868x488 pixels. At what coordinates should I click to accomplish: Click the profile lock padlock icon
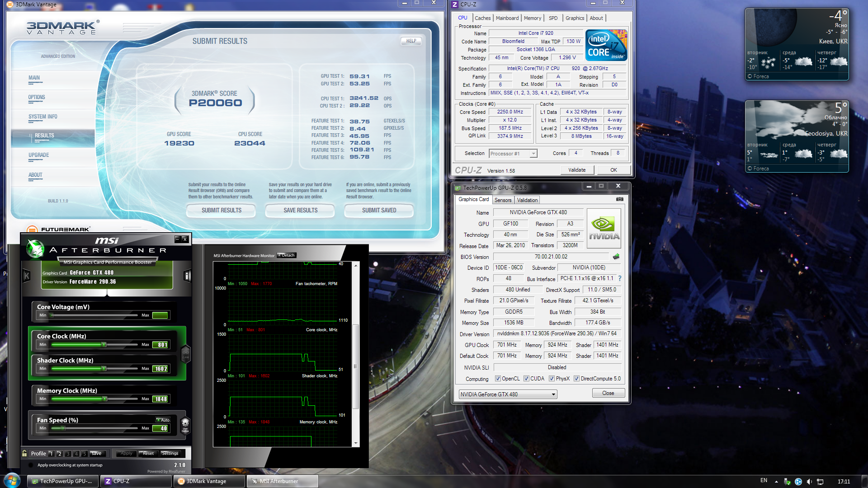(x=24, y=453)
